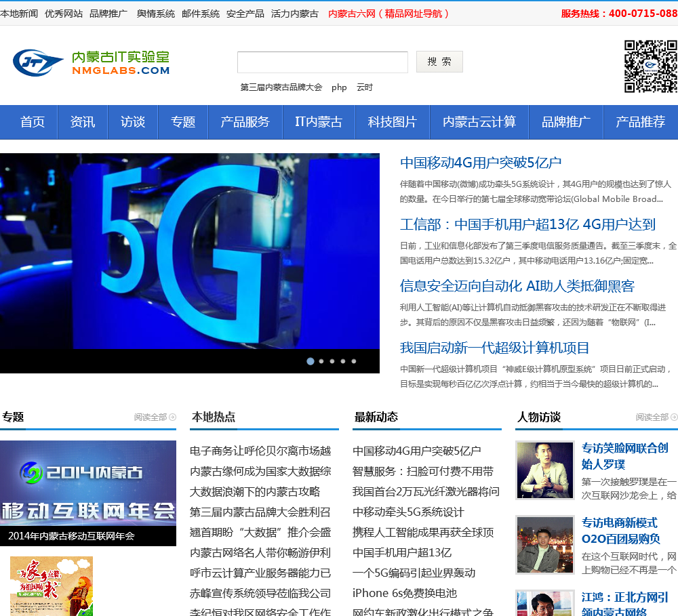Click the 罗璞 interview portrait photo
This screenshot has height=616, width=678.
545,470
